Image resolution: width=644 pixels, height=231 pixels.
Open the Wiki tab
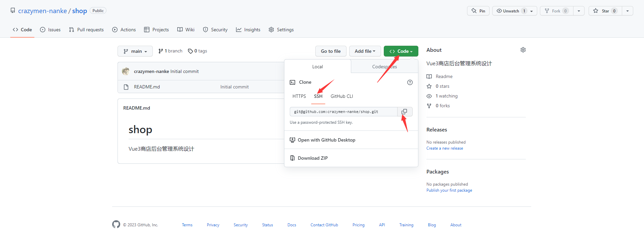click(x=186, y=30)
